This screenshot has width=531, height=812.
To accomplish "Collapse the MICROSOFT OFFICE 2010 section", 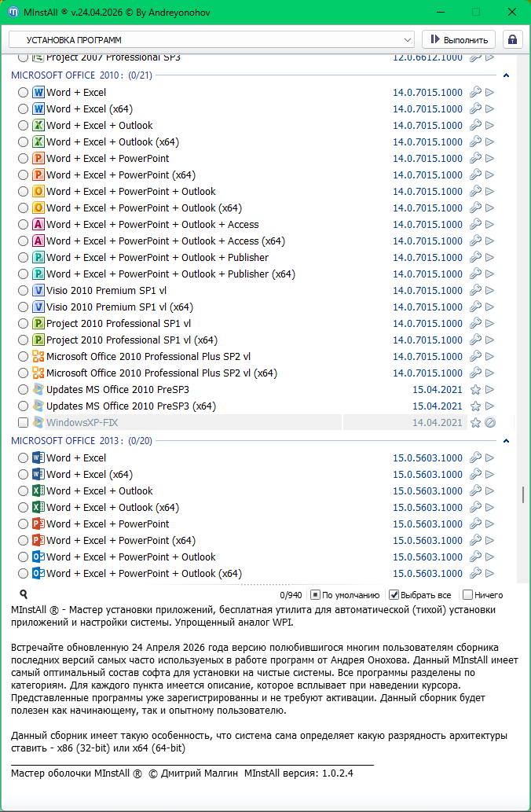I will pos(506,75).
